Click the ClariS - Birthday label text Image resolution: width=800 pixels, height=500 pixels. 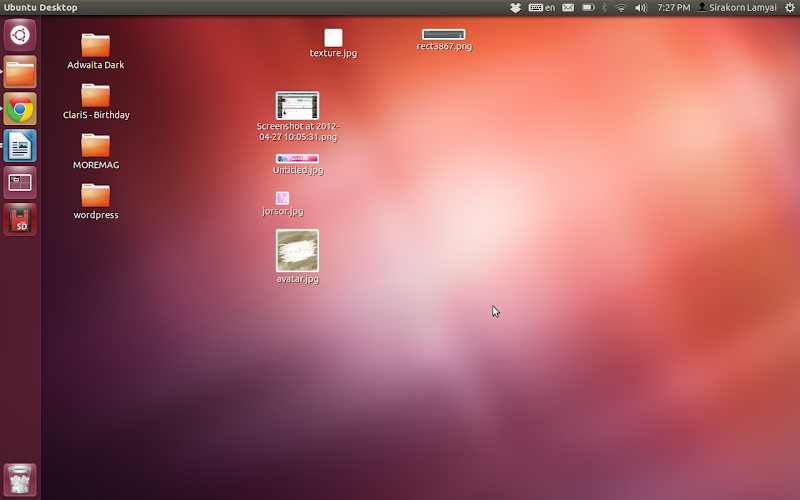(96, 115)
